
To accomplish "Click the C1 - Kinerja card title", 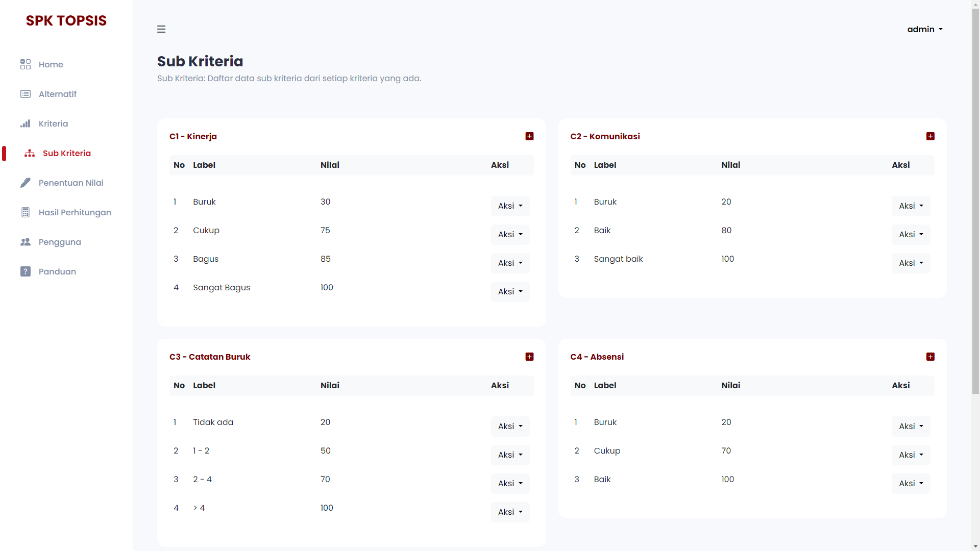I will click(193, 136).
